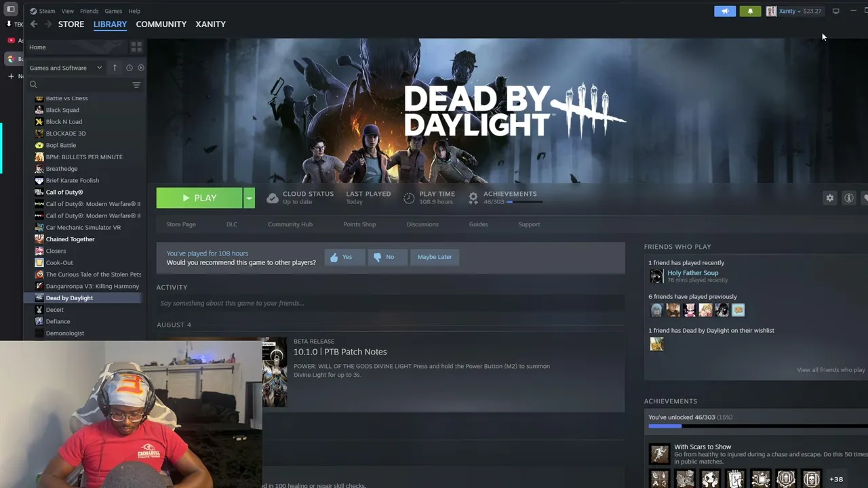The height and width of the screenshot is (488, 868).
Task: Click the Call of Duty game icon
Action: click(39, 192)
